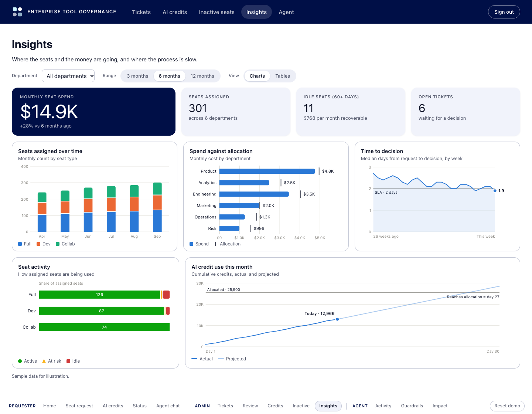532x414 pixels.
Task: Switch view to Tables
Action: point(283,76)
